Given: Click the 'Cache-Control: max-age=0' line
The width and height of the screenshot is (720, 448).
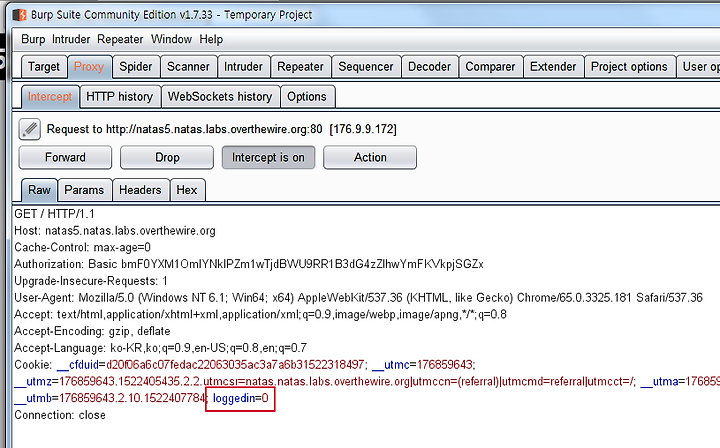Looking at the screenshot, I should pyautogui.click(x=82, y=247).
